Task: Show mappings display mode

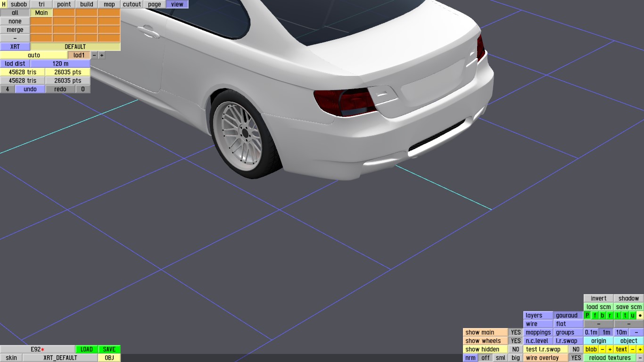Action: coord(538,332)
